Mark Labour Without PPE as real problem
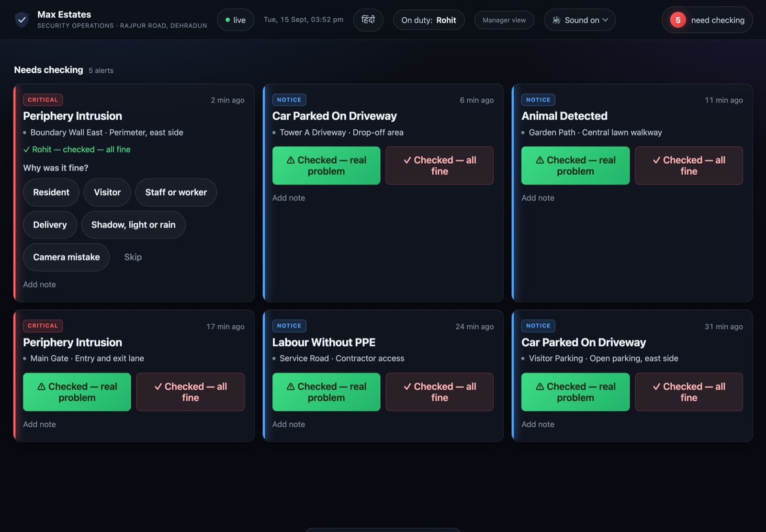This screenshot has width=766, height=532. tap(326, 392)
